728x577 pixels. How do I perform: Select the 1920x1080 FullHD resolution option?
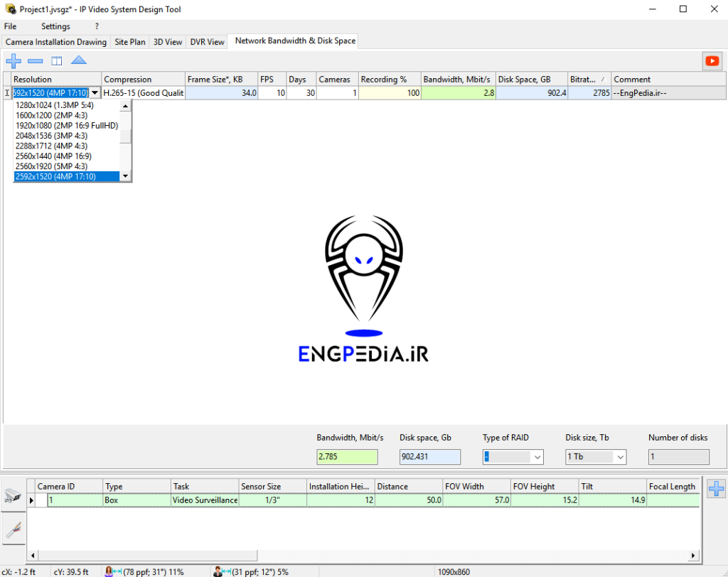click(x=67, y=125)
